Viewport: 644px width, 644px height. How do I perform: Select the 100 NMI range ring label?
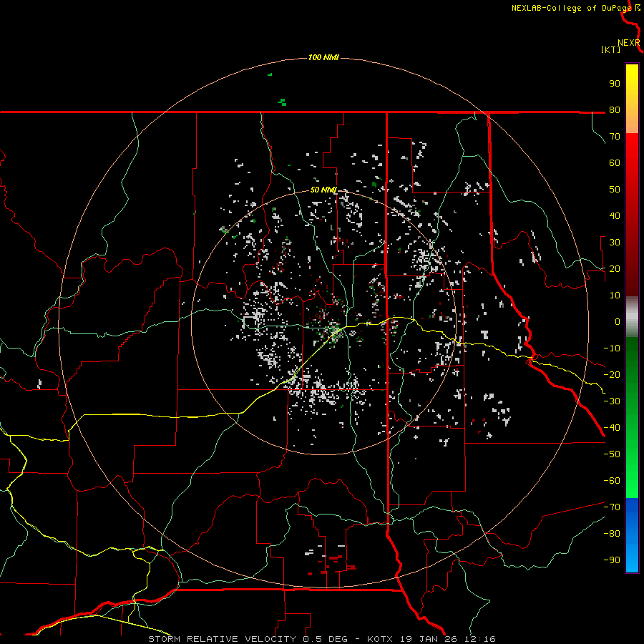pyautogui.click(x=323, y=57)
